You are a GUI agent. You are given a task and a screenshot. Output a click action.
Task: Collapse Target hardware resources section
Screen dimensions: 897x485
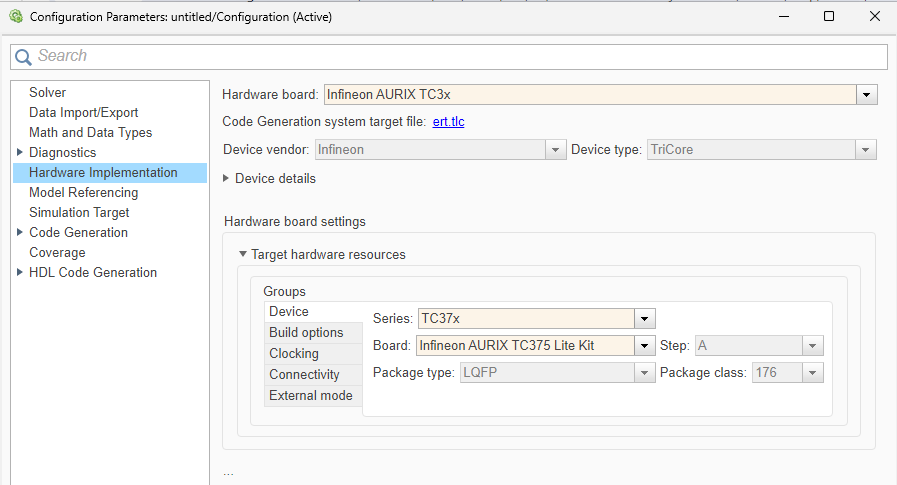pyautogui.click(x=242, y=254)
